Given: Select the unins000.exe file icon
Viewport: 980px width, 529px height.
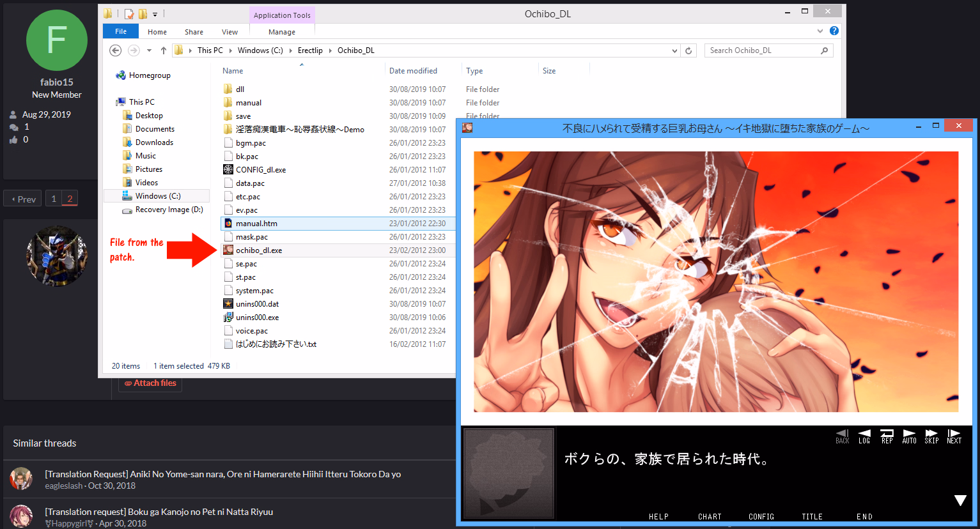Looking at the screenshot, I should tap(228, 317).
